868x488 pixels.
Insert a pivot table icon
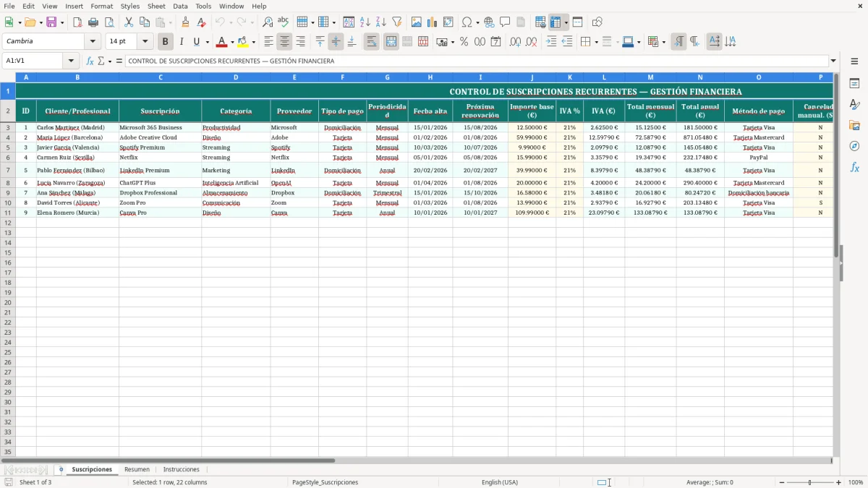click(448, 22)
